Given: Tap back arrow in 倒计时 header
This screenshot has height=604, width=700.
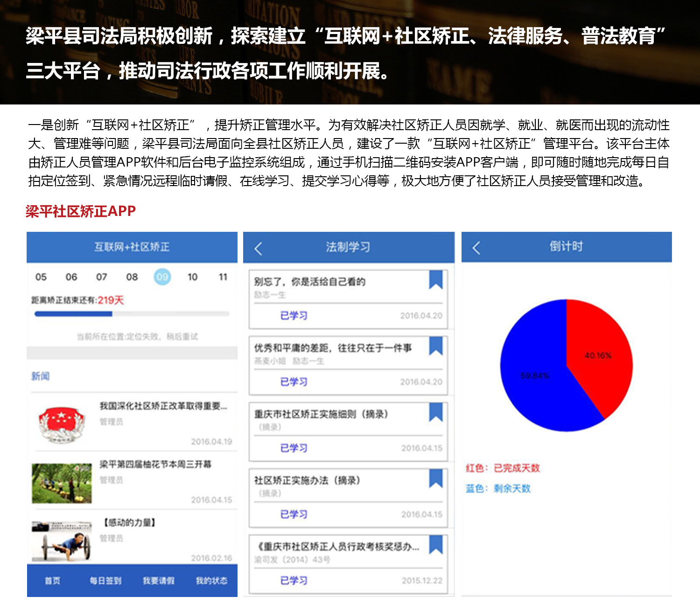Looking at the screenshot, I should [476, 248].
